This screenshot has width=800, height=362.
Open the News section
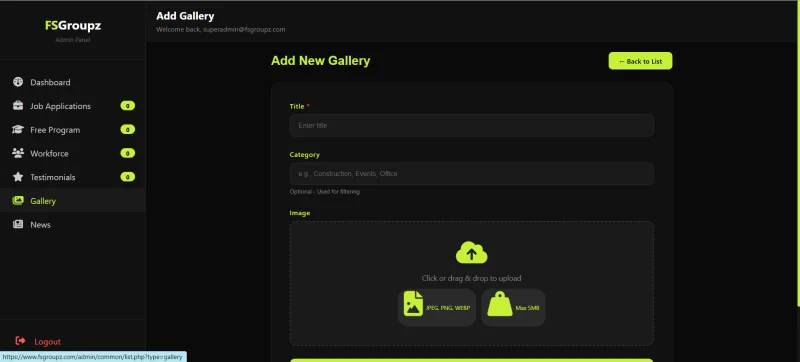pos(72,224)
